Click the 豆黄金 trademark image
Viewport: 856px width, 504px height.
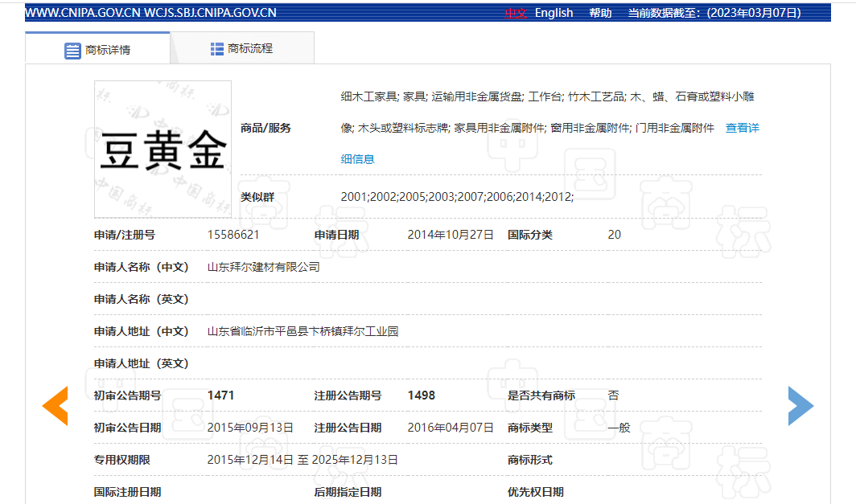pos(163,150)
